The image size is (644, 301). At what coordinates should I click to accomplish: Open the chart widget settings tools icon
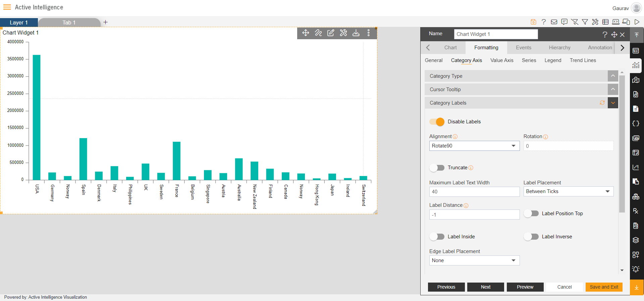[x=343, y=33]
